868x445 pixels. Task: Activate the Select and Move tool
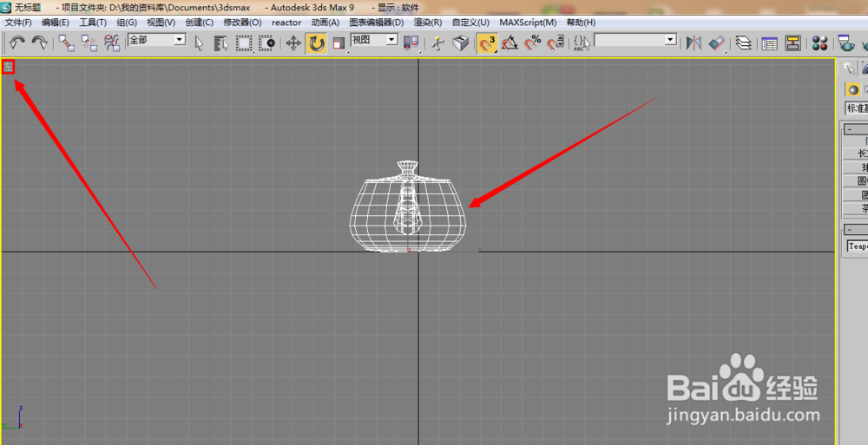tap(293, 43)
